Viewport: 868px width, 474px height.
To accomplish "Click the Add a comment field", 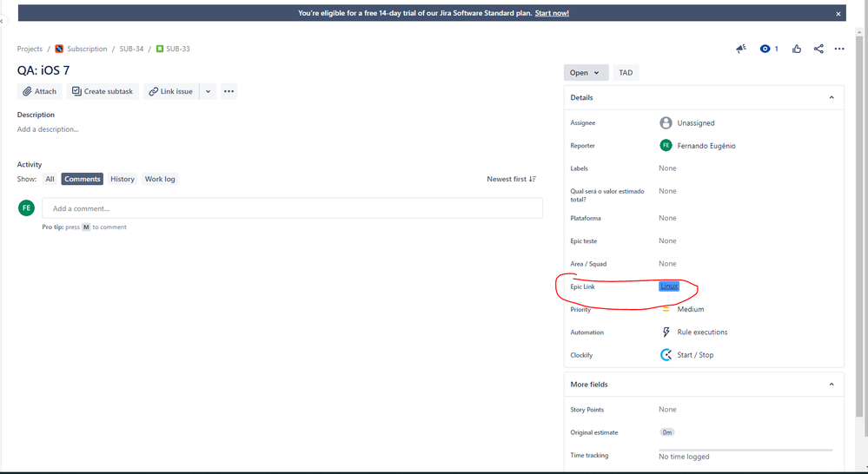I will [x=292, y=208].
